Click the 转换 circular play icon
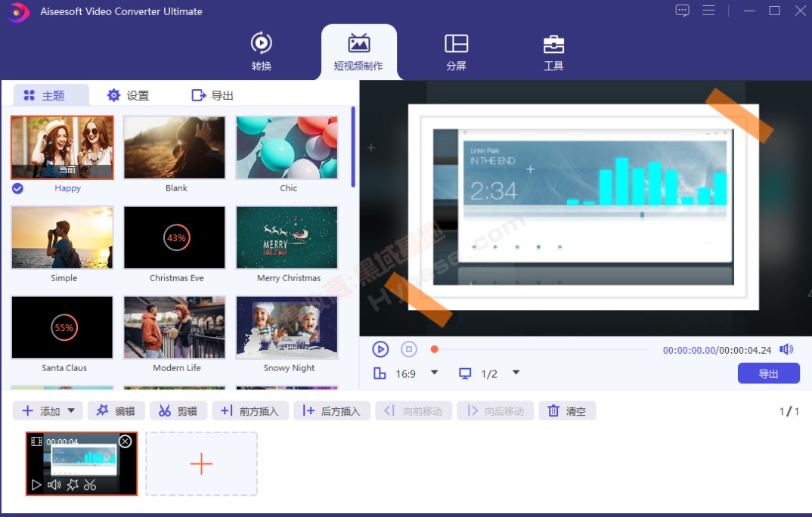812x517 pixels. coord(261,43)
